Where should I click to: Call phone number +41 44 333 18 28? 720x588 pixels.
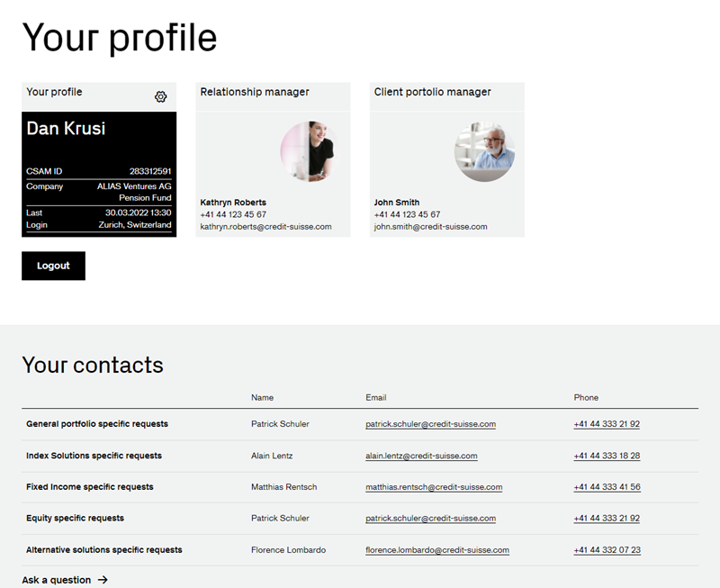pyautogui.click(x=607, y=456)
